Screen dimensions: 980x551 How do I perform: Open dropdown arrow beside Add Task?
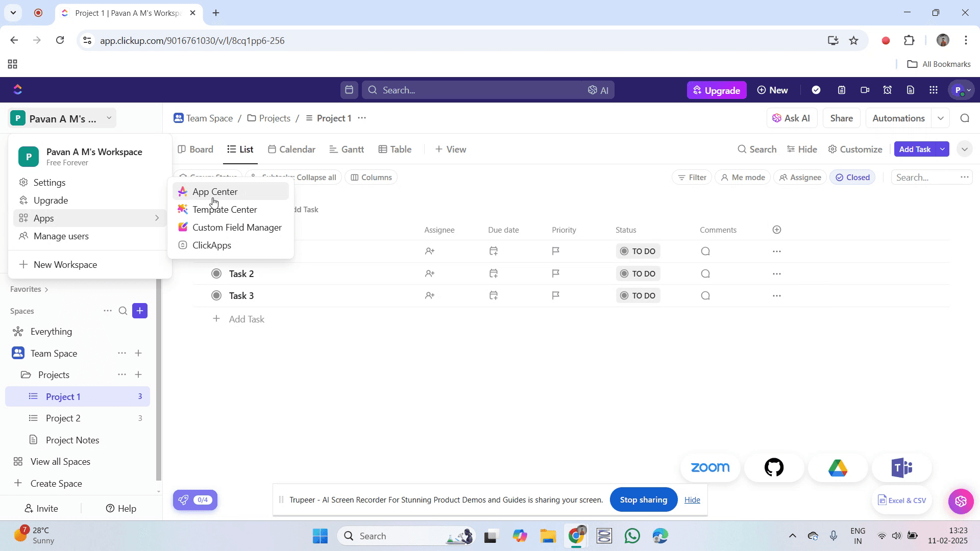pyautogui.click(x=942, y=149)
